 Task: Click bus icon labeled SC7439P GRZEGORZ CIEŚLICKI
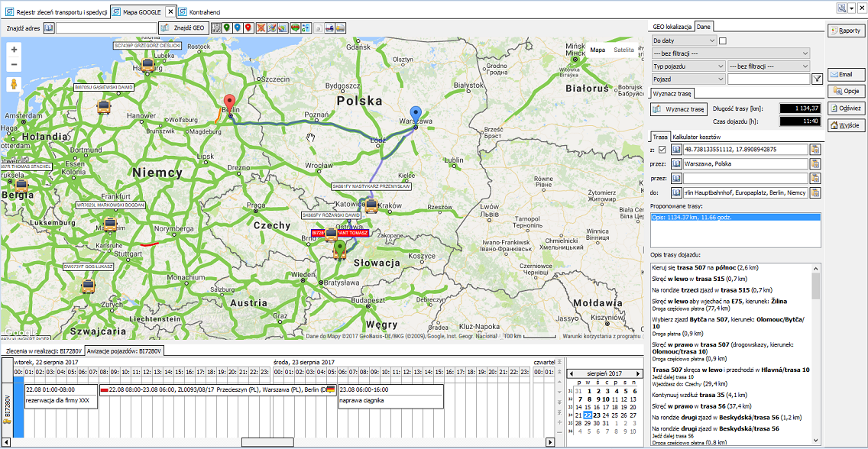click(147, 65)
